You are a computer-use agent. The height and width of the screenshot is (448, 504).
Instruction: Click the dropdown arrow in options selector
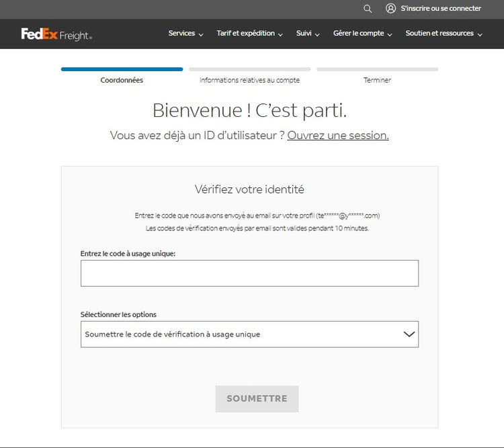tap(409, 334)
